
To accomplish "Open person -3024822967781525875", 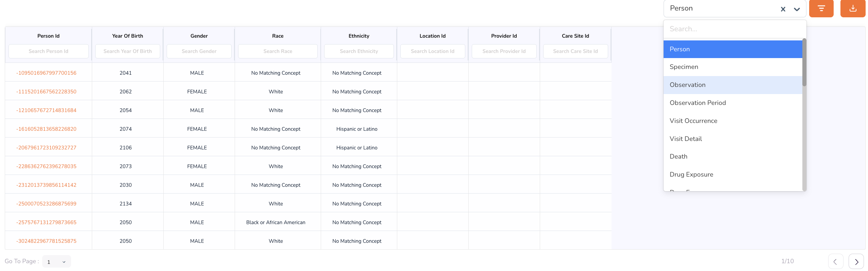I will [x=46, y=241].
